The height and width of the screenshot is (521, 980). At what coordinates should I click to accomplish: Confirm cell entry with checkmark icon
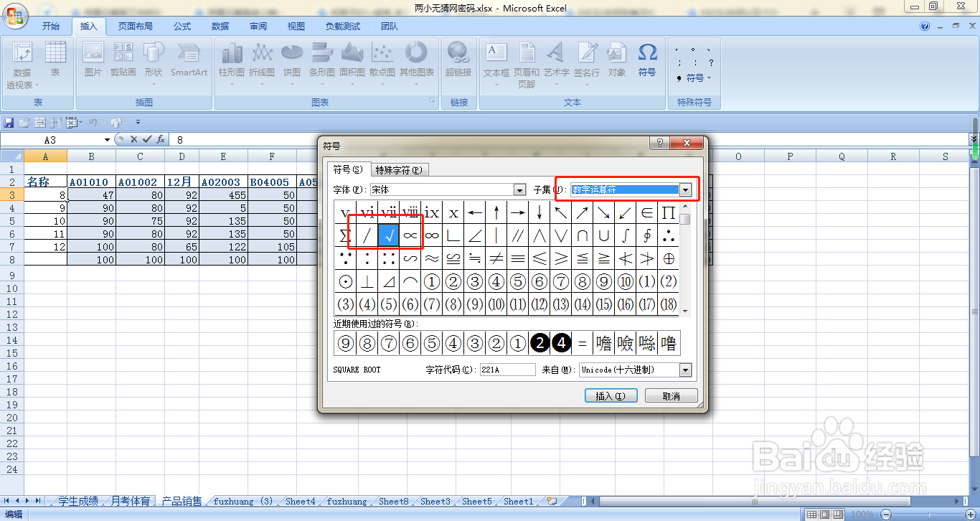pos(147,139)
